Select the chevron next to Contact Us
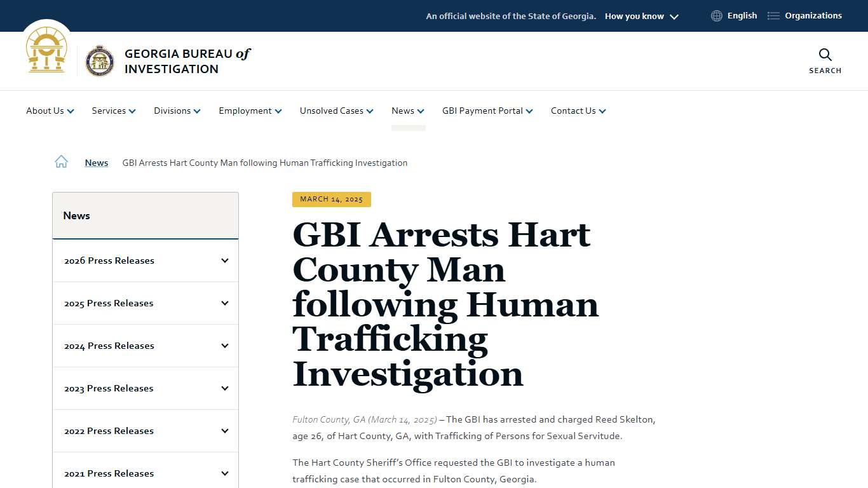Viewport: 868px width, 488px height. coord(602,111)
